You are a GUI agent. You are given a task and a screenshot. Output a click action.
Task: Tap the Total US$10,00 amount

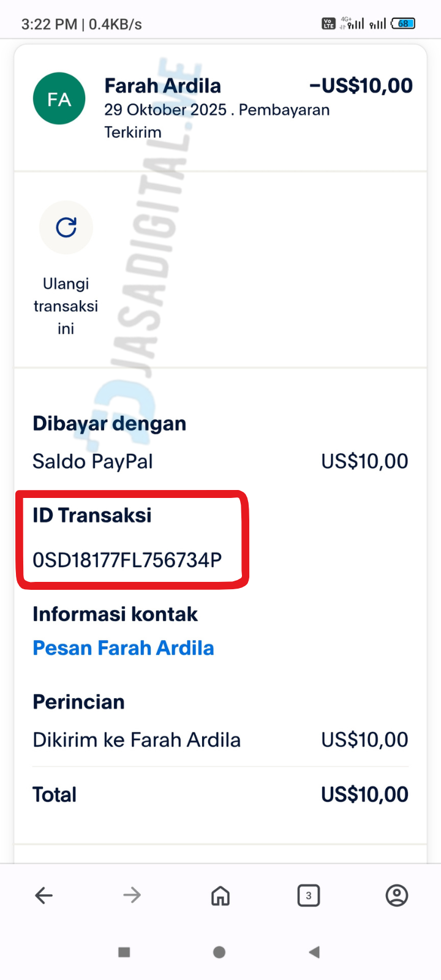tap(364, 794)
